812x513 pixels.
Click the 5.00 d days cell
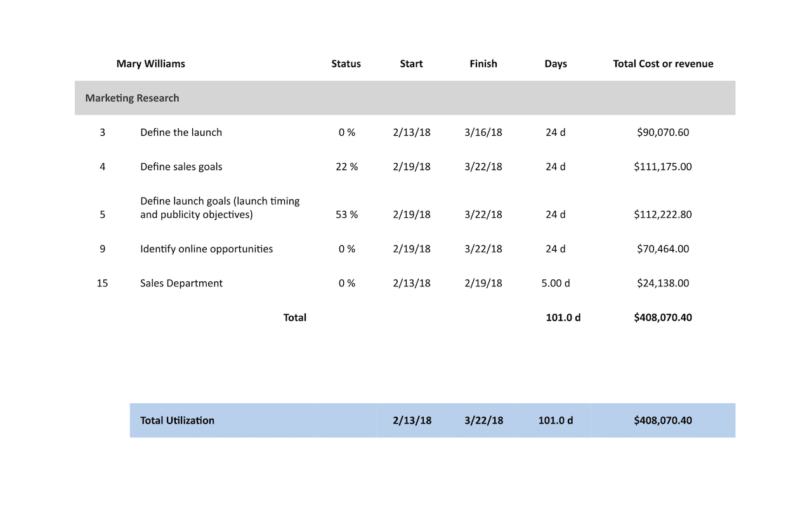point(555,283)
